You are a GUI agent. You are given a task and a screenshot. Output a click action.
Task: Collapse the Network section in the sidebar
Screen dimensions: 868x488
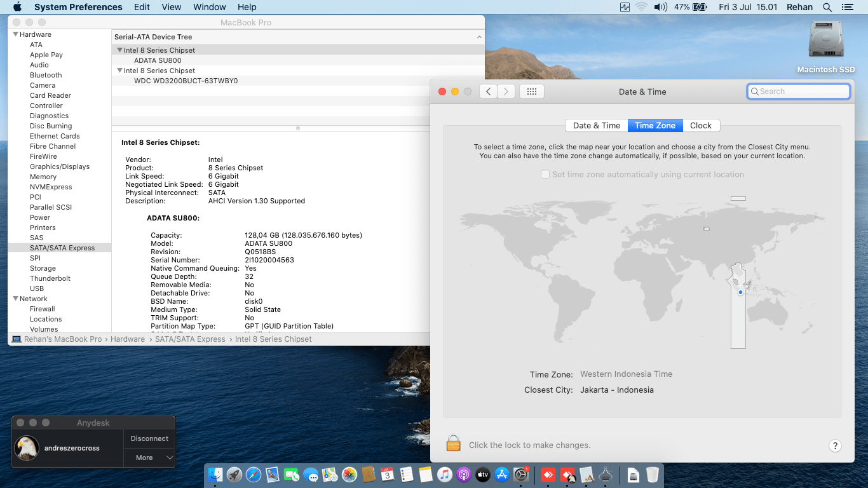pos(16,299)
